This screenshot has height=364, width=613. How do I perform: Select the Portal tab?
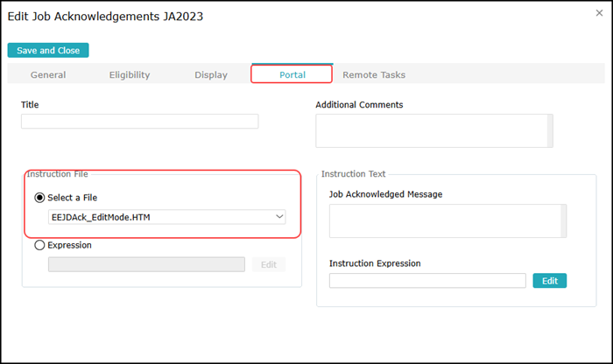292,75
